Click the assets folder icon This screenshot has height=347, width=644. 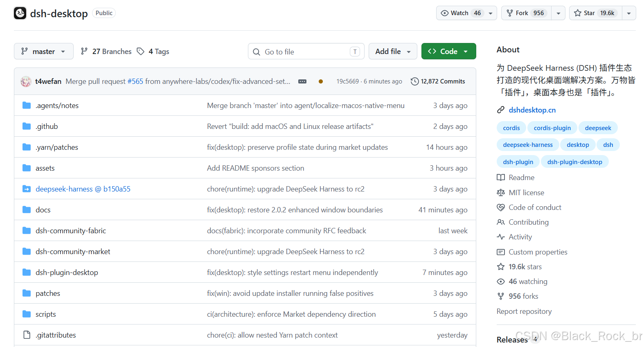point(27,168)
